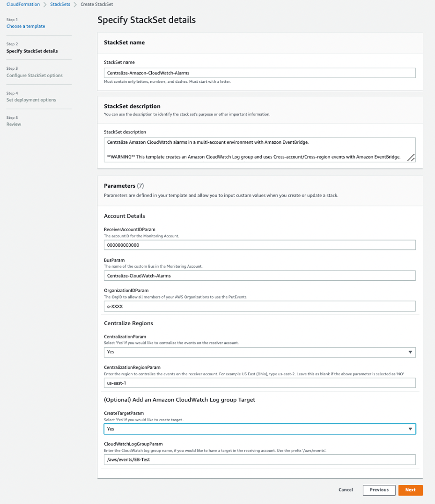435x504 pixels.
Task: Click the chevron arrow on the Yes dropdown
Action: (411, 352)
